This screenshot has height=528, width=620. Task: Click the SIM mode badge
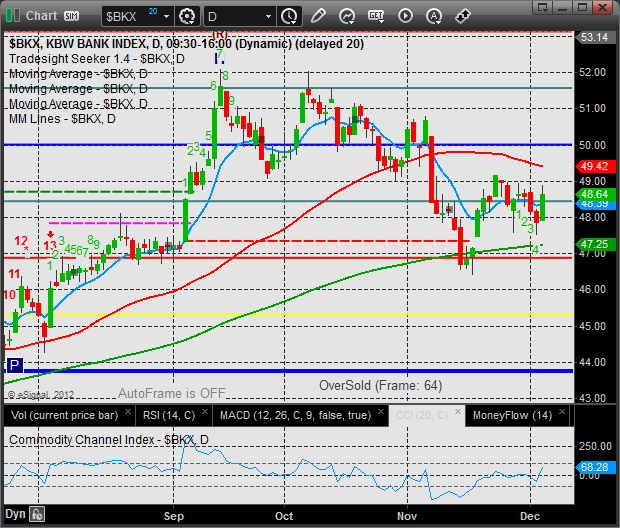coord(72,16)
